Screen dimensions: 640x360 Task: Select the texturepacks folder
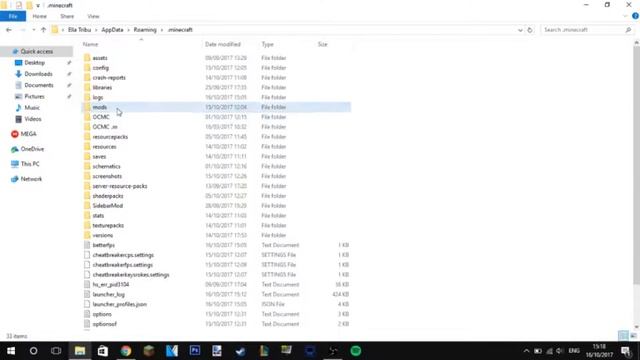tap(108, 225)
